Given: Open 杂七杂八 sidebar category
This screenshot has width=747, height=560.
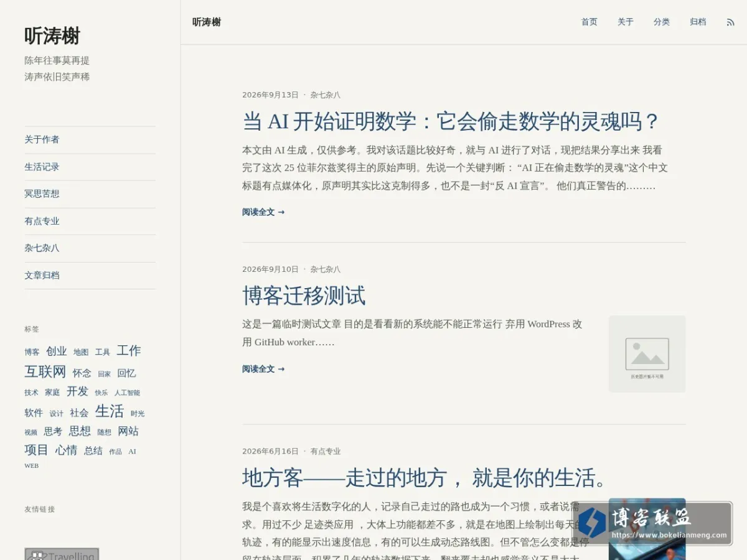Looking at the screenshot, I should (x=90, y=248).
